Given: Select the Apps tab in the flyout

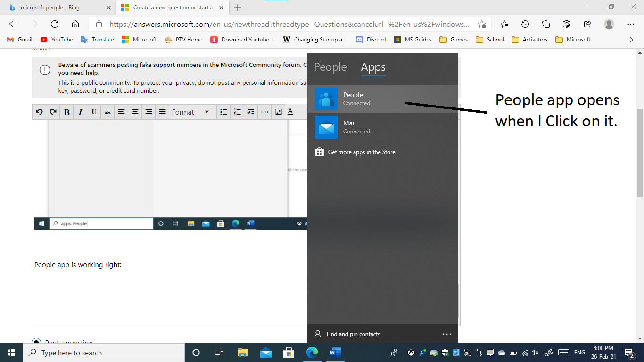Looking at the screenshot, I should point(373,67).
